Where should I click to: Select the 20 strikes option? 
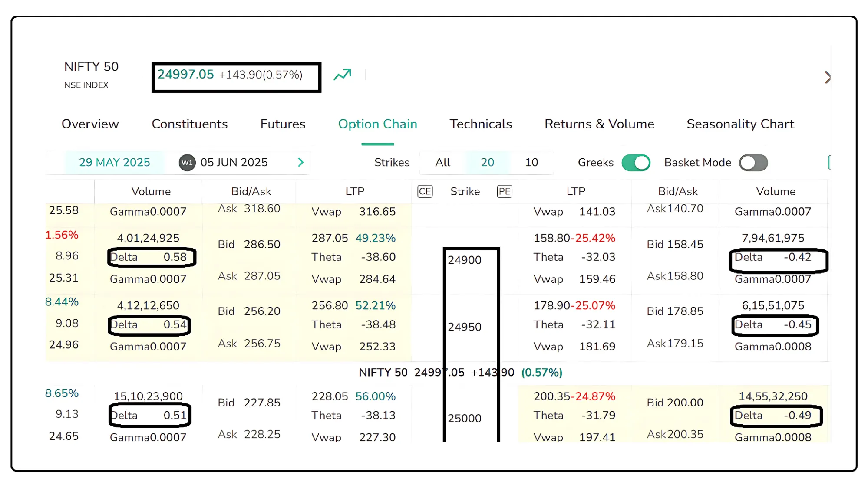488,162
